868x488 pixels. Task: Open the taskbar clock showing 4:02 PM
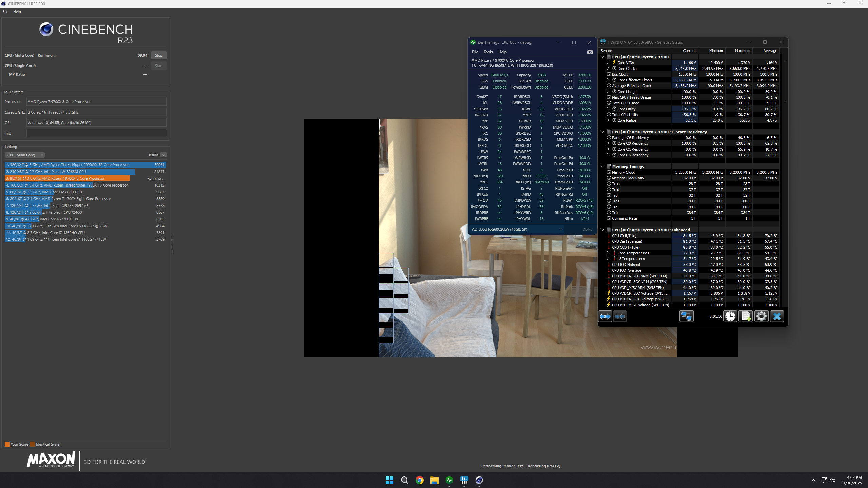click(x=851, y=480)
